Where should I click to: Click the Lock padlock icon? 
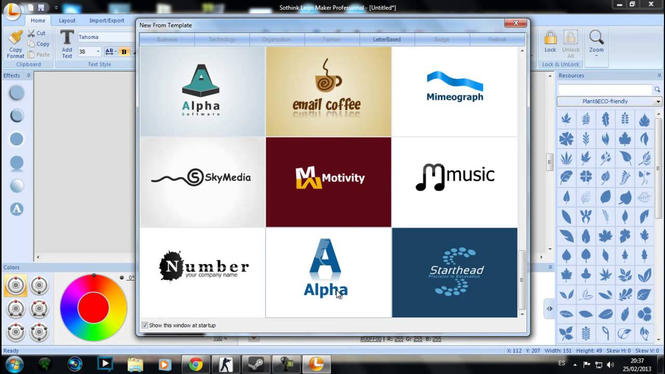pyautogui.click(x=550, y=38)
